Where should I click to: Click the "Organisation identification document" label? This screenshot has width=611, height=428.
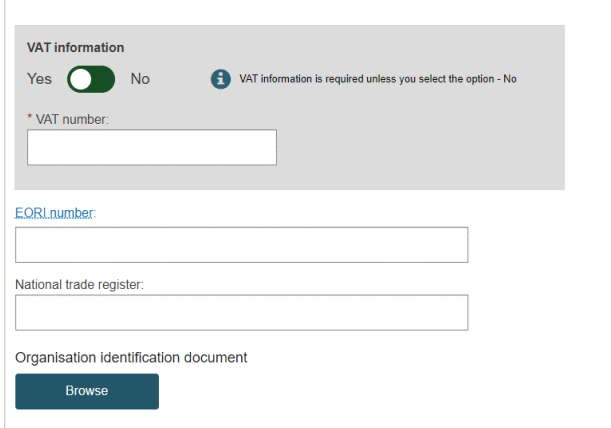point(131,357)
